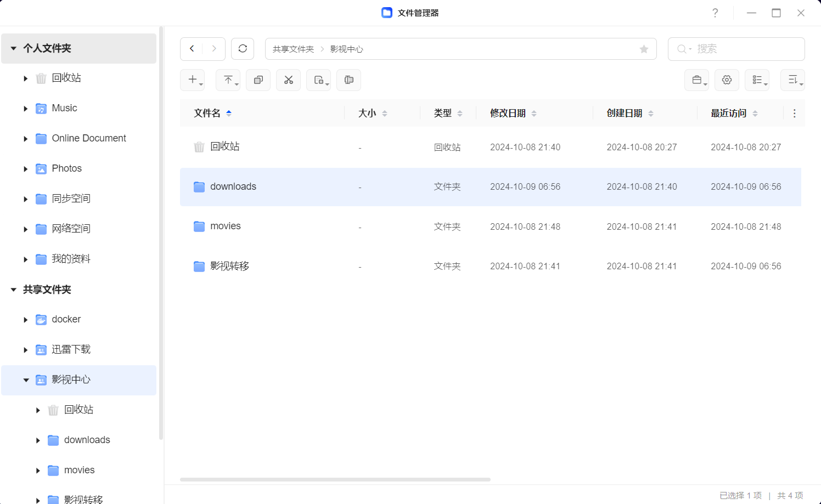This screenshot has height=504, width=821.
Task: Select the movies folder row in file list
Action: point(225,226)
